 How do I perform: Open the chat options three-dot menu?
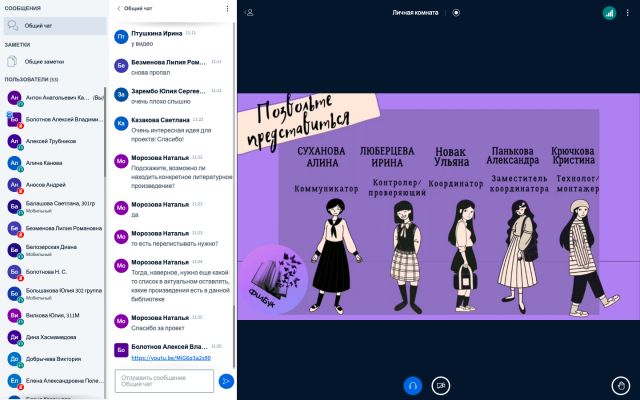coord(227,8)
